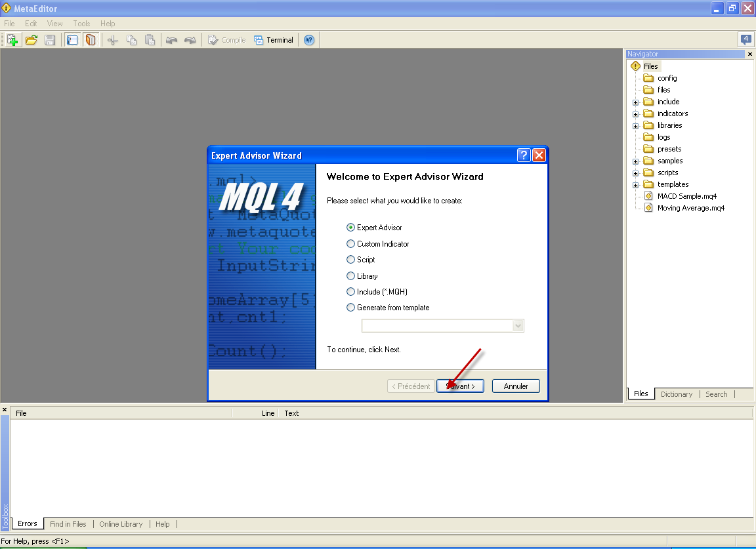The width and height of the screenshot is (756, 549).
Task: Select MACD Sample.mq4 in Navigator
Action: [687, 196]
